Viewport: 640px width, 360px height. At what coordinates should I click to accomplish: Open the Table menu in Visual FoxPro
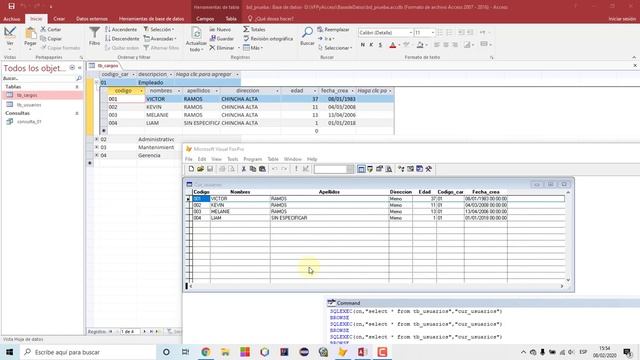(x=273, y=159)
